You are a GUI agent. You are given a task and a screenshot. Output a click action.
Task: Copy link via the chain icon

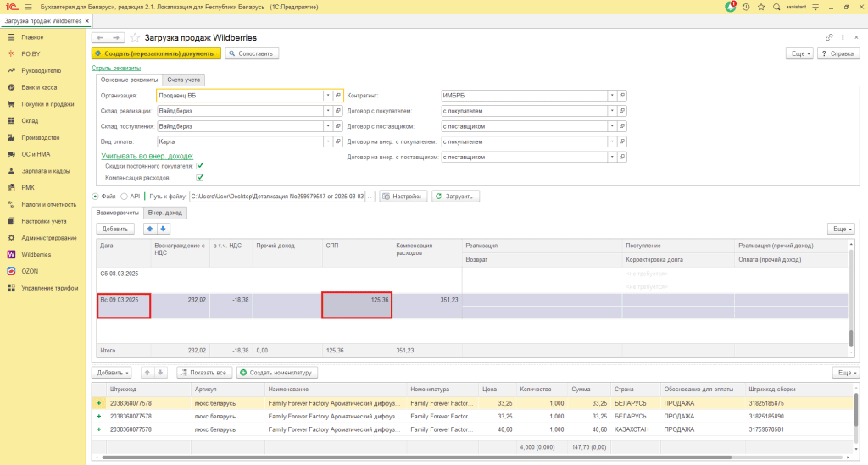(x=829, y=38)
